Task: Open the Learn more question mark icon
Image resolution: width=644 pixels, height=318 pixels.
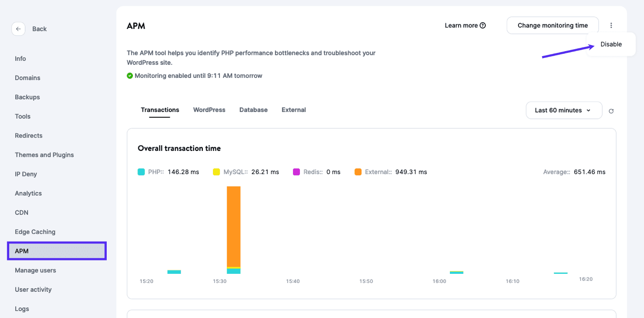Action: click(483, 25)
